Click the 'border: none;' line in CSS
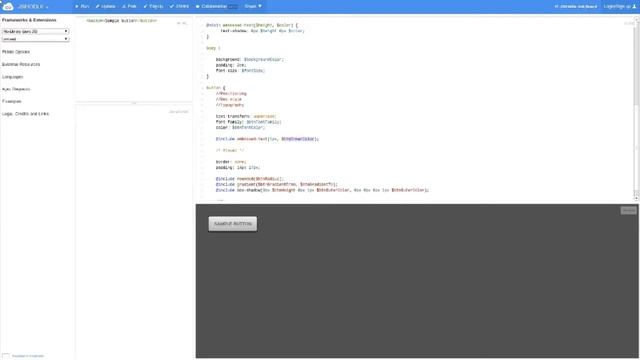Screen dimensions: 640x360 [x=231, y=162]
